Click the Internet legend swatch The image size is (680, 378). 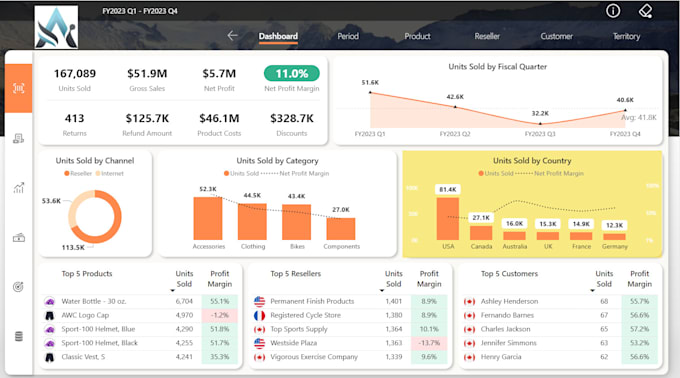click(x=98, y=173)
